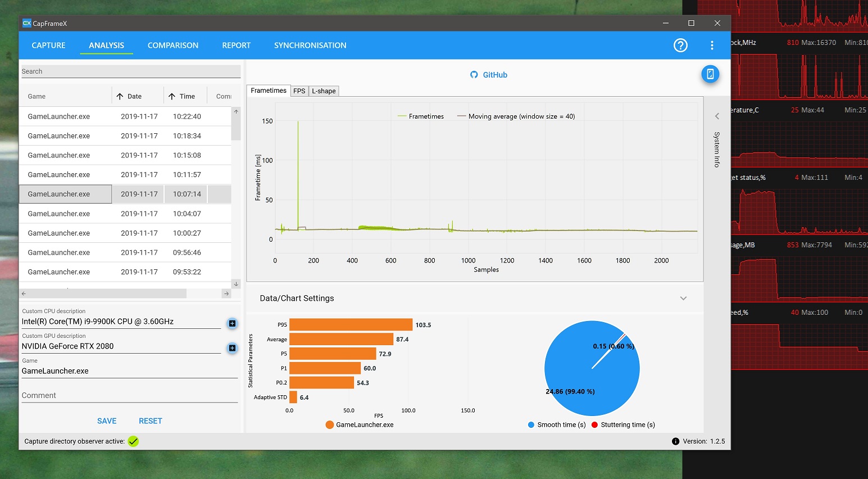
Task: Expand the System Info side panel
Action: pyautogui.click(x=717, y=116)
